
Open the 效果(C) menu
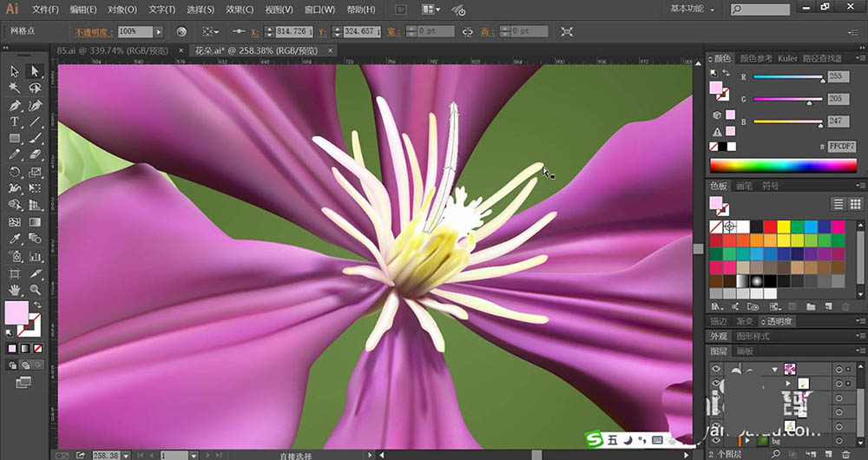tap(239, 10)
